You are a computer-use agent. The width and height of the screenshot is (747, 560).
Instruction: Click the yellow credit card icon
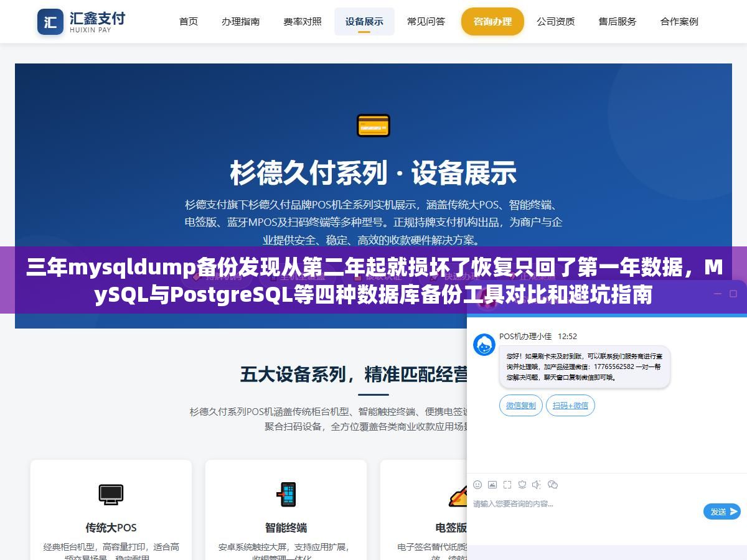coord(374,125)
